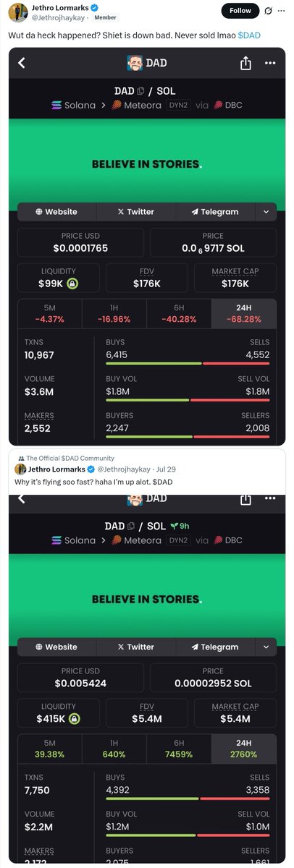
Task: Tap the share icon in the quoted tweet's DAD header
Action: tap(245, 499)
